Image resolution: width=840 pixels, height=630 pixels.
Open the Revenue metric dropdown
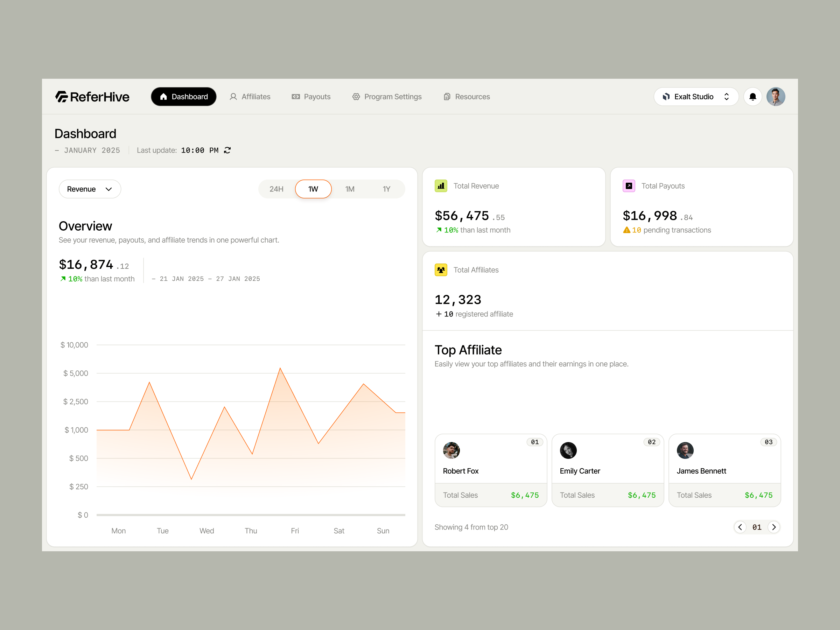90,189
